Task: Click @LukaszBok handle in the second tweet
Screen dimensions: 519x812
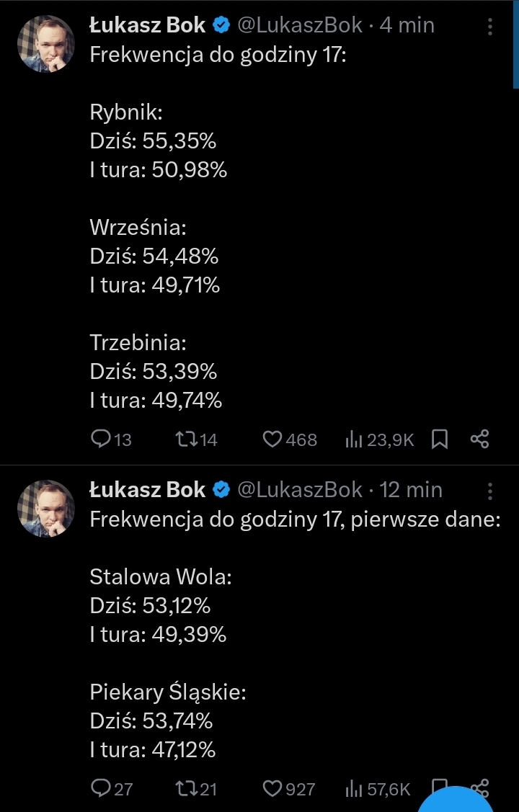Action: click(299, 490)
